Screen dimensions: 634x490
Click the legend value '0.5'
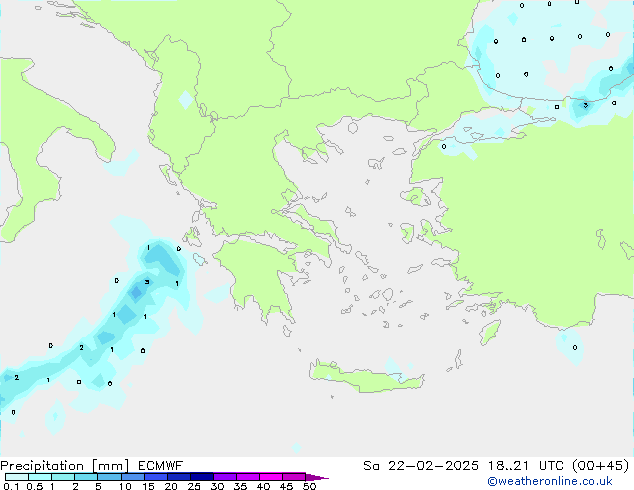[x=35, y=486]
